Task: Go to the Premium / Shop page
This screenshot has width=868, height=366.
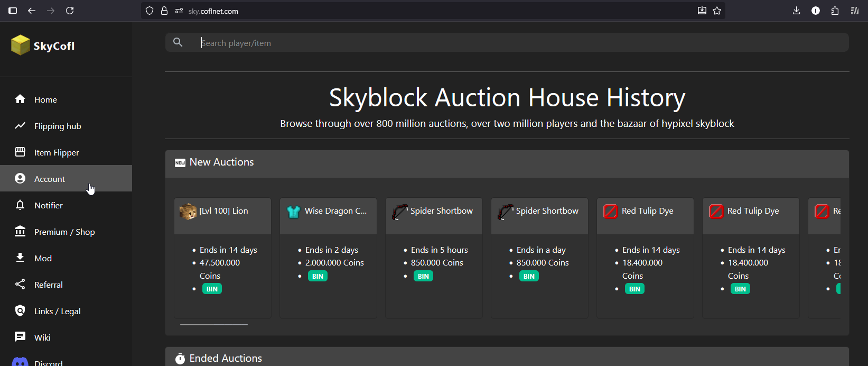Action: [x=64, y=232]
